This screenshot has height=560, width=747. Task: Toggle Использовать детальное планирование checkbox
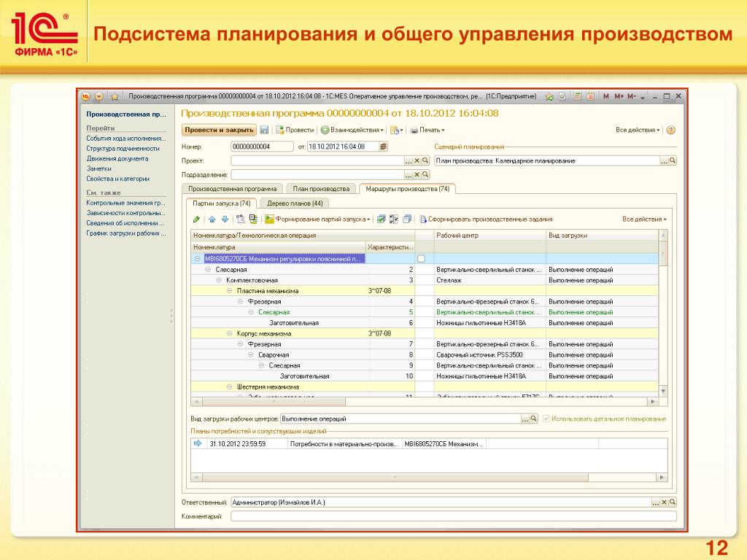point(546,419)
